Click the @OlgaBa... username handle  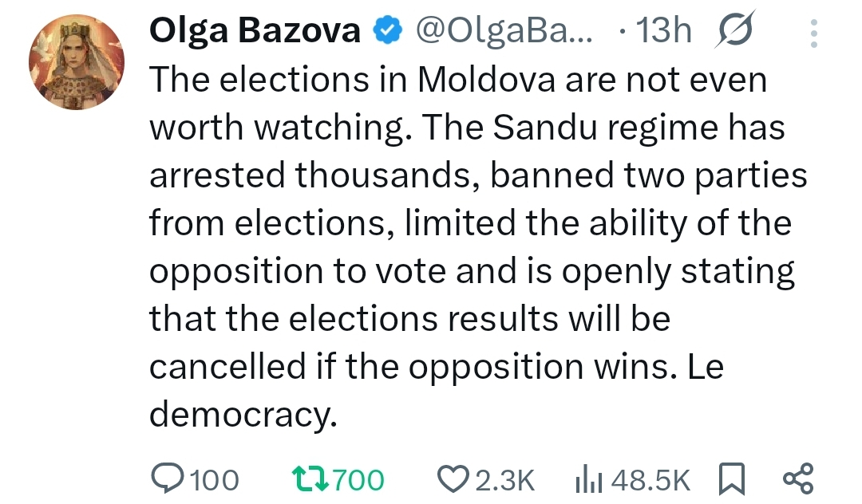(x=504, y=31)
